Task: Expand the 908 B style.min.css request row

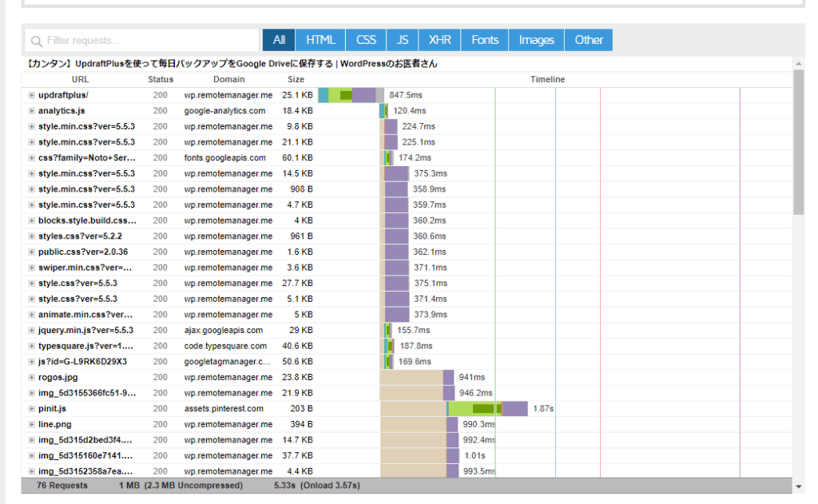Action: coord(32,189)
